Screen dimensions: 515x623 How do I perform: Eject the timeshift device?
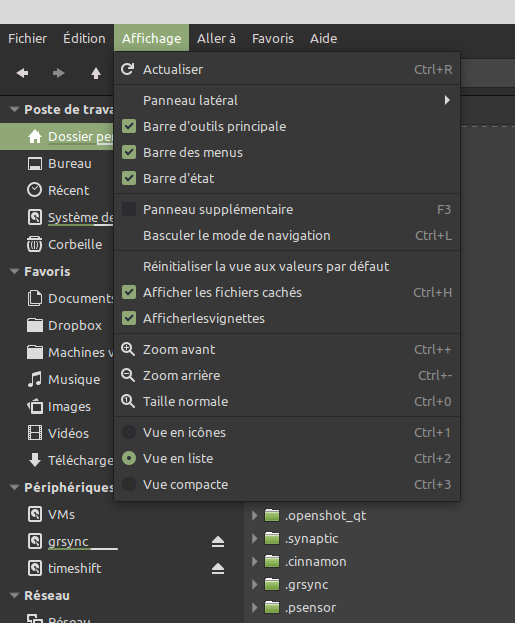[x=218, y=568]
